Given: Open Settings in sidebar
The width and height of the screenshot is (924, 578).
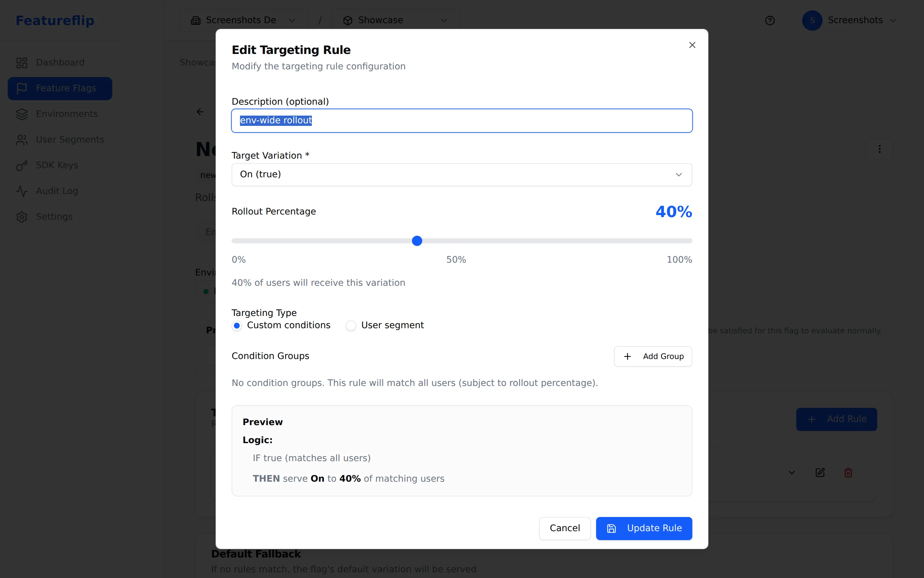Looking at the screenshot, I should pyautogui.click(x=60, y=217).
